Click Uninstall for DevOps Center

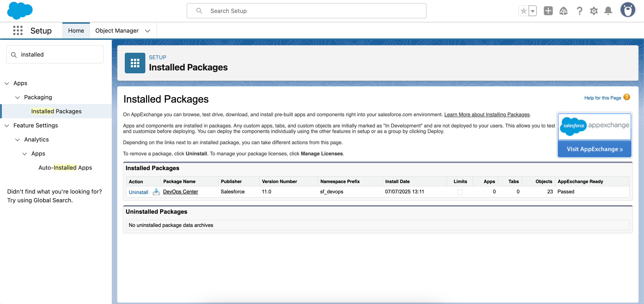(138, 192)
